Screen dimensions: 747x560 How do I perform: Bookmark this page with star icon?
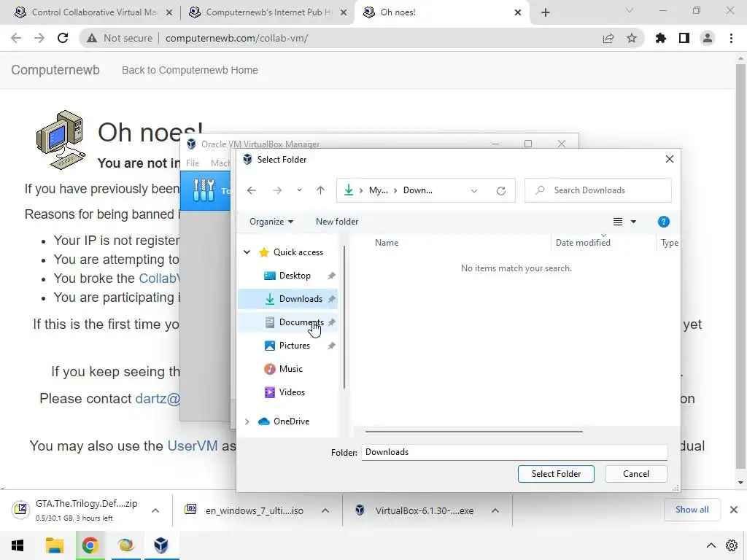632,38
